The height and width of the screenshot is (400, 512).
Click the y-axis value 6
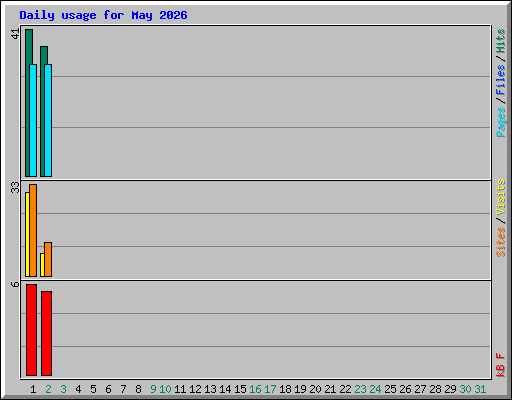point(15,284)
